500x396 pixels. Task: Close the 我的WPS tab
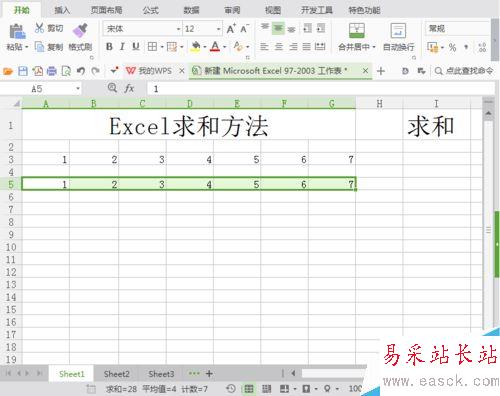click(x=182, y=71)
